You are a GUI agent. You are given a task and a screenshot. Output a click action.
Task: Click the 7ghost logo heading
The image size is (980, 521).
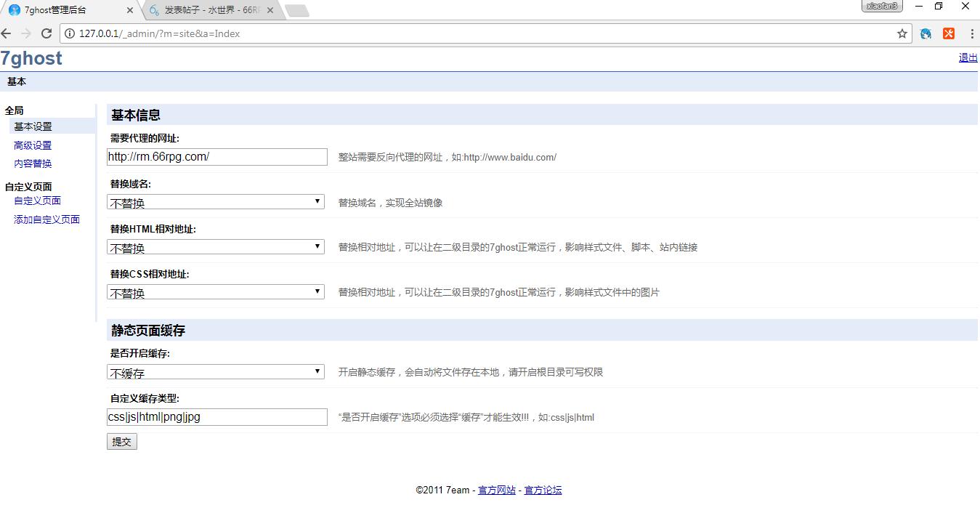[31, 59]
